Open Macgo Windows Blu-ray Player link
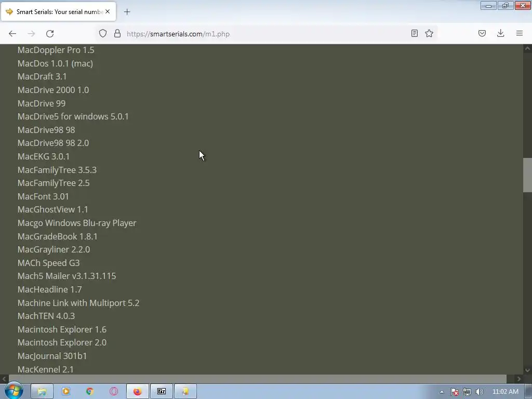Viewport: 532px width, 399px height. point(77,223)
